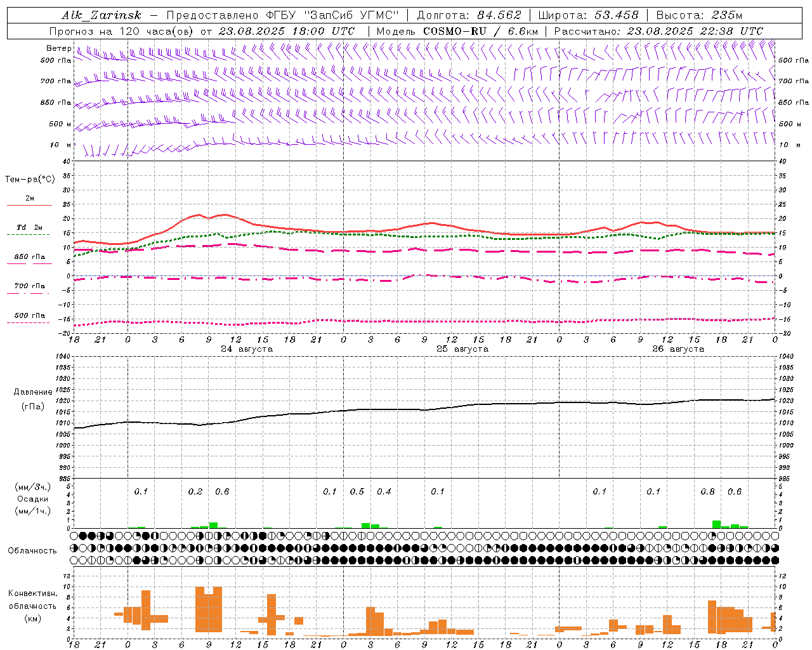812x650 pixels.
Task: Click the '0.4' precipitation amount value
Action: click(x=384, y=492)
